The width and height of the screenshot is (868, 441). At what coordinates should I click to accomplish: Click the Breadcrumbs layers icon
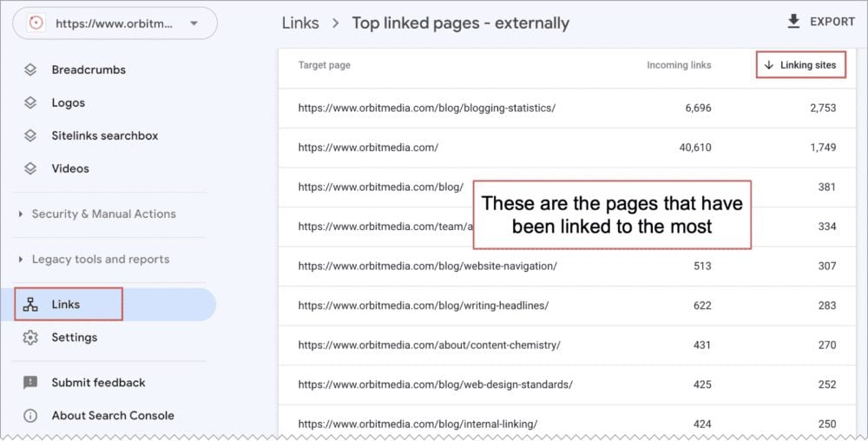[30, 69]
